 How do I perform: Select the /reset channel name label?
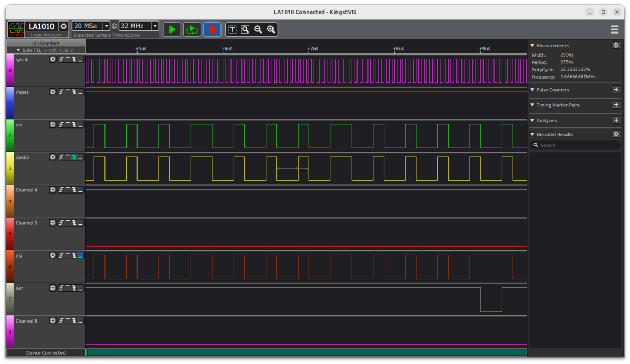point(22,92)
